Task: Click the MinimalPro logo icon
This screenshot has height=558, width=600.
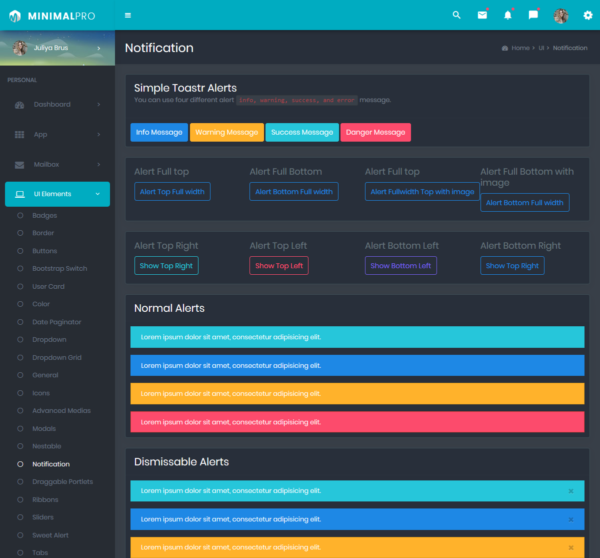Action: (15, 16)
